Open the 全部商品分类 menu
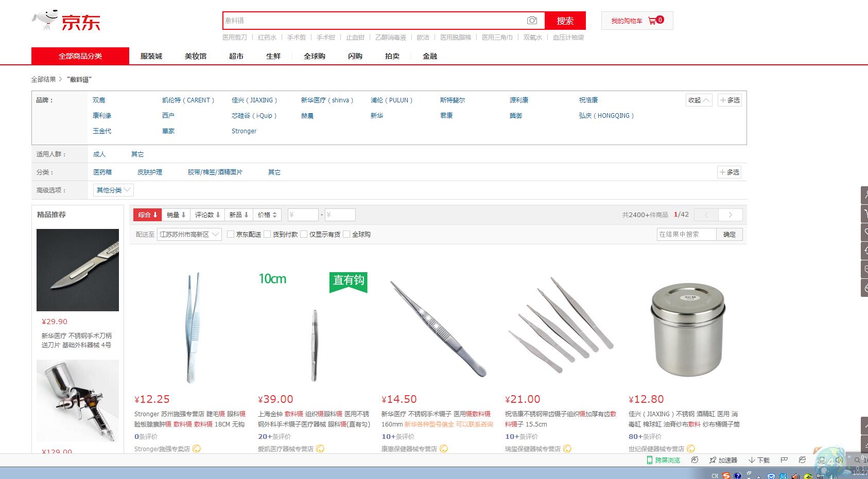Image resolution: width=868 pixels, height=479 pixels. point(80,56)
